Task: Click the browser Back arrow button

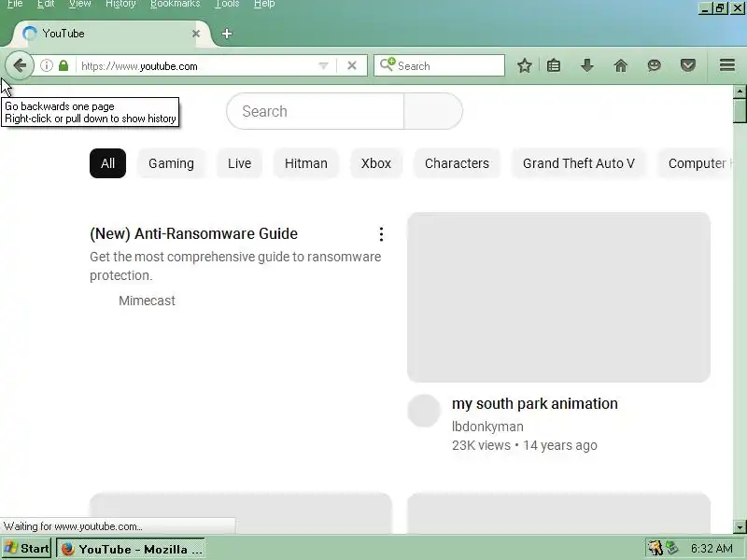Action: [20, 65]
